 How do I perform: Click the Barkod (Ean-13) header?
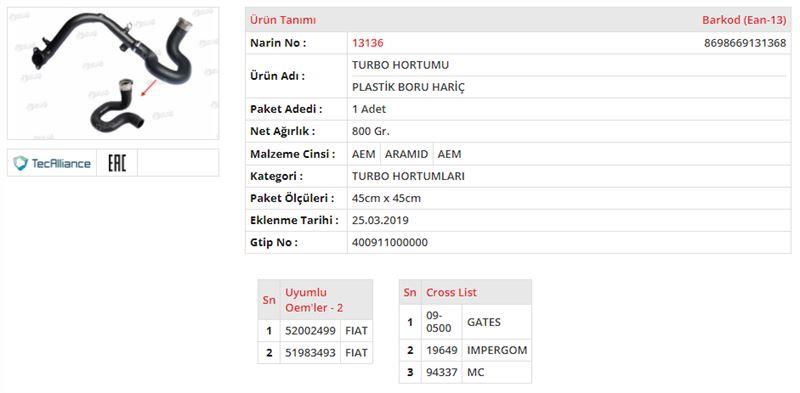click(x=744, y=20)
